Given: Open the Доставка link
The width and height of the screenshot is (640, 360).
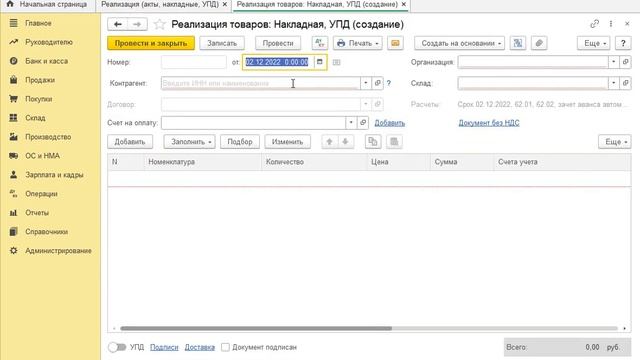Looking at the screenshot, I should pyautogui.click(x=200, y=347).
